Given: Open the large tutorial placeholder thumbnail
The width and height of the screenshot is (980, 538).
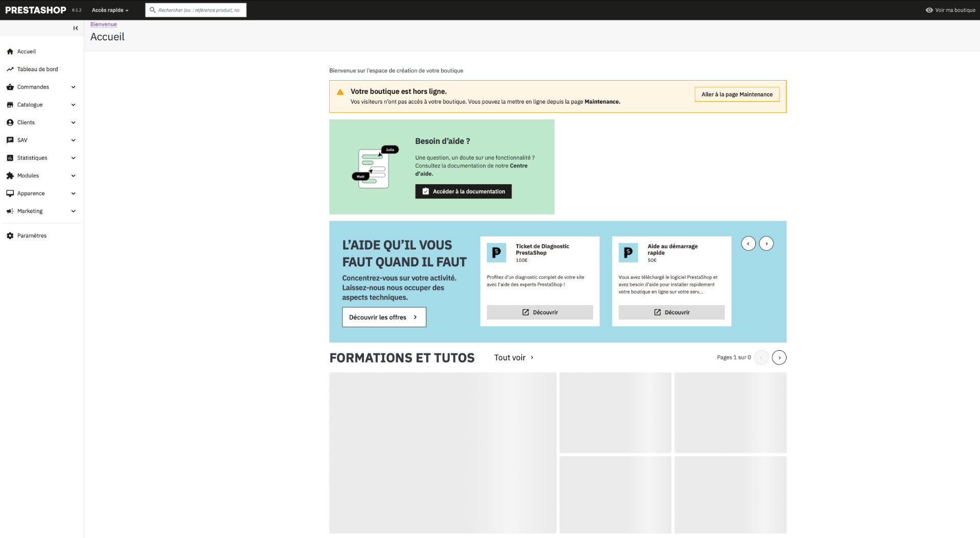Looking at the screenshot, I should point(443,453).
